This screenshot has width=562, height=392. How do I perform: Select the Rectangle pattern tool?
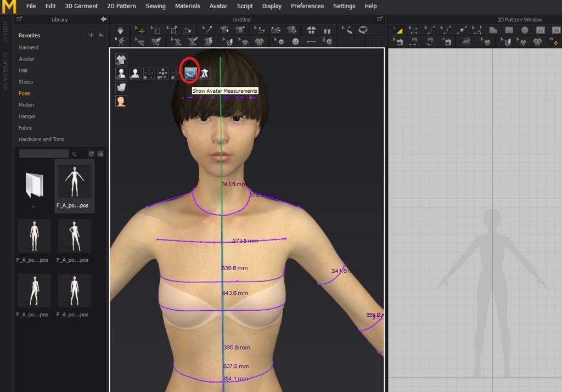[509, 31]
